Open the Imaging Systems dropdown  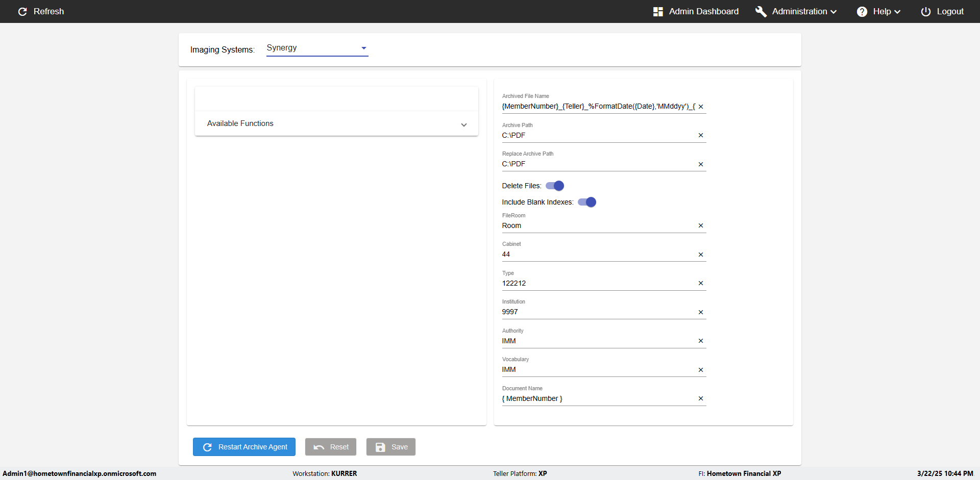pyautogui.click(x=317, y=48)
